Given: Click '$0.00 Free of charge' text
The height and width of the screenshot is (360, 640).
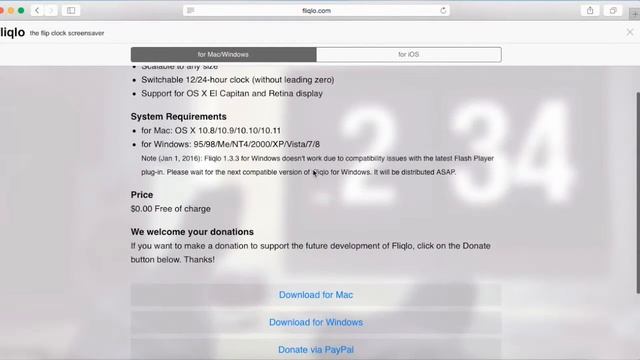Looking at the screenshot, I should click(x=171, y=209).
